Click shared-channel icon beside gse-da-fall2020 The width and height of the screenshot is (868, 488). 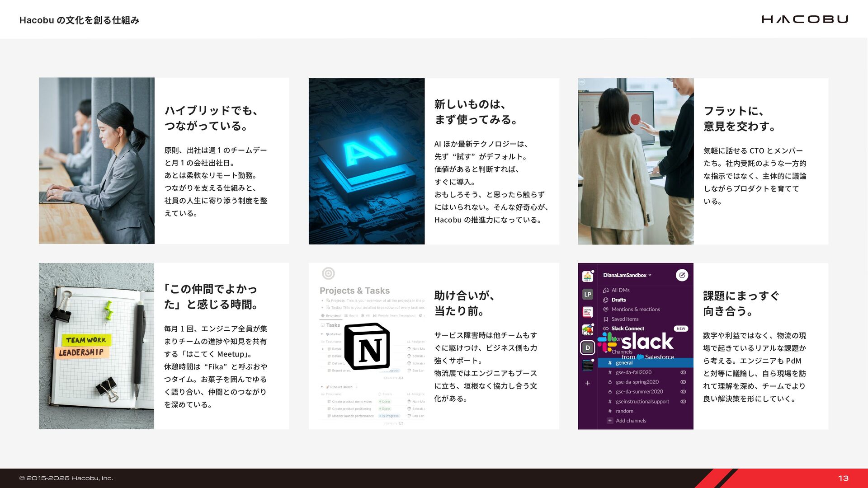coord(683,373)
